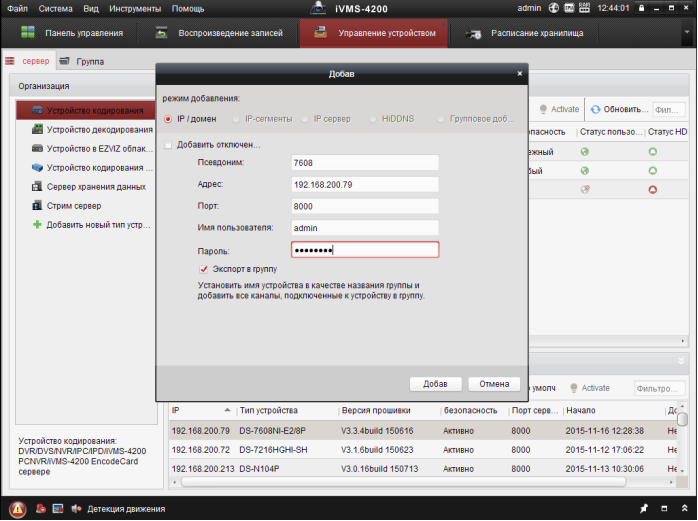Click the Адрес input field
Screen dimensions: 698x521
coord(365,184)
